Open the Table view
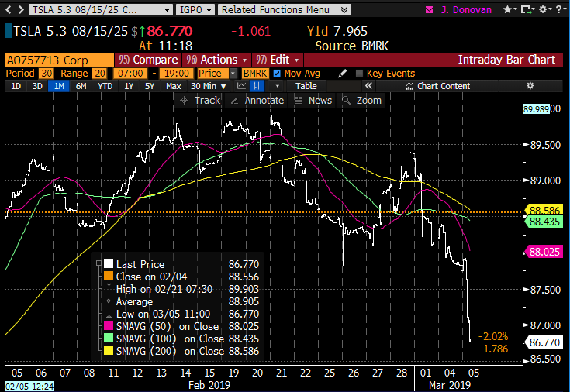This screenshot has width=570, height=392. [x=306, y=86]
